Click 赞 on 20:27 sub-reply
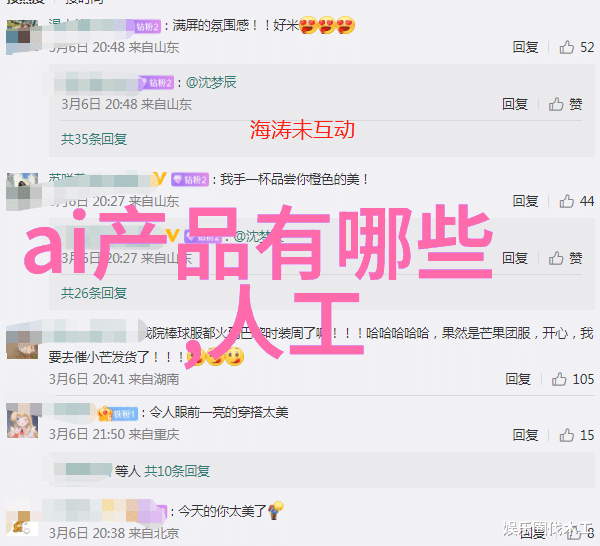The width and height of the screenshot is (600, 546). pos(566,258)
